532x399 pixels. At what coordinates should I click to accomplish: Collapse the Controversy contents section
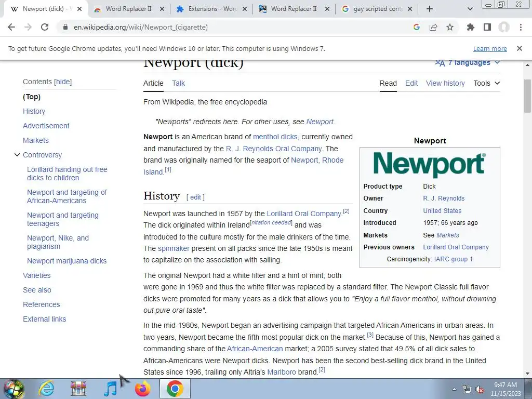pos(17,155)
